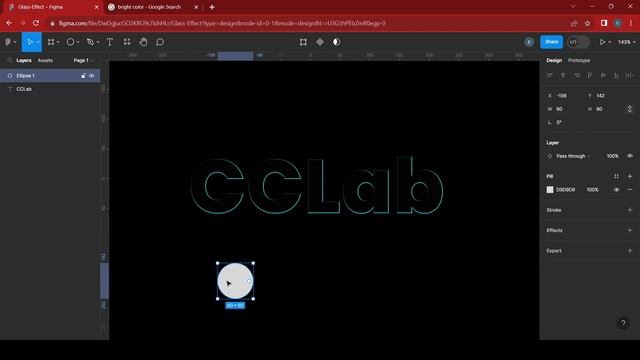Select the Text tool
This screenshot has width=640, height=360.
(110, 42)
